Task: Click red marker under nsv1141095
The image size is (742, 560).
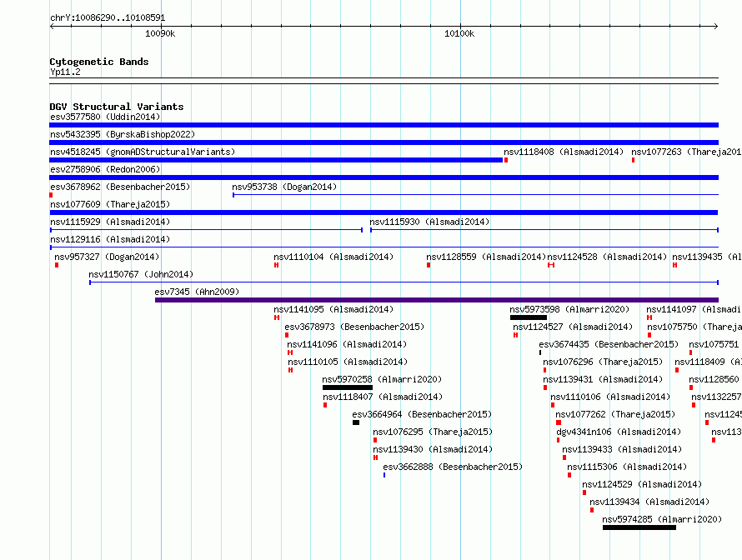Action: (x=276, y=317)
